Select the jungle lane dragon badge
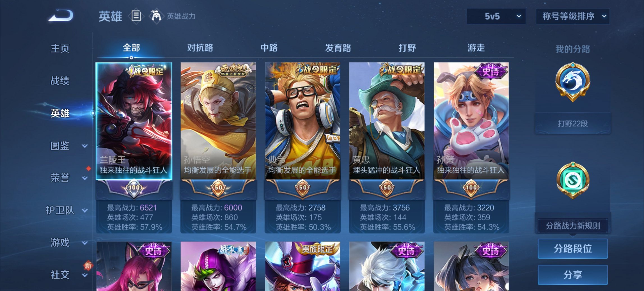 pos(573,82)
